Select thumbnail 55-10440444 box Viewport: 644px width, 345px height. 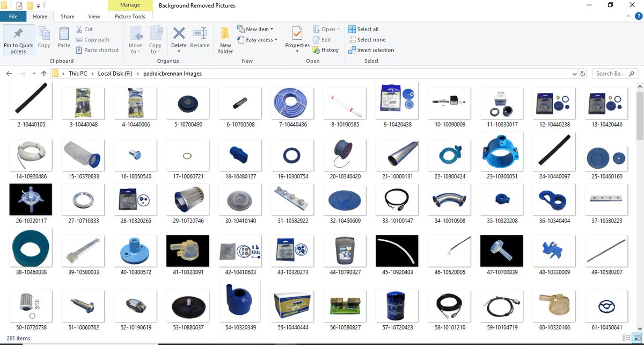pyautogui.click(x=292, y=306)
